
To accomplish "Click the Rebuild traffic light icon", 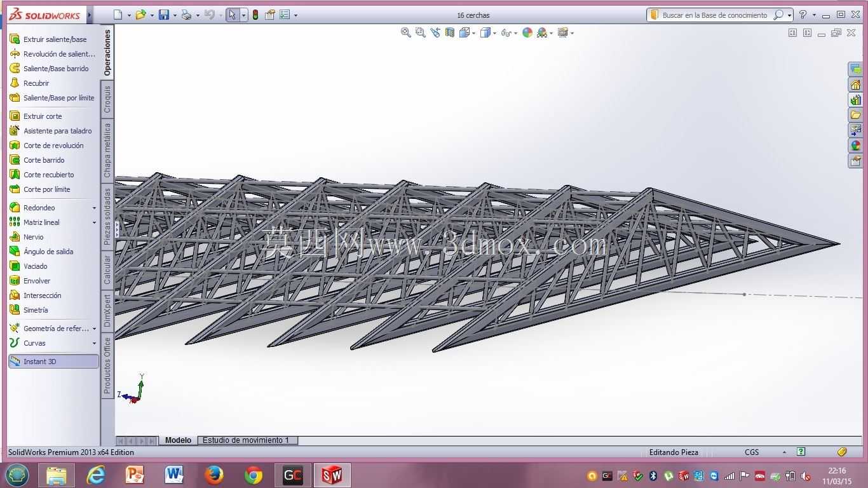I will [255, 15].
